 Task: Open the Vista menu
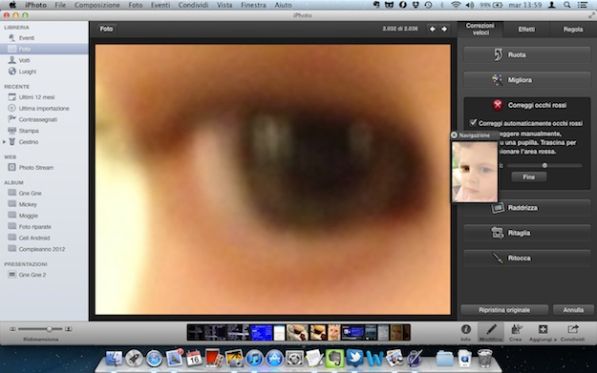click(224, 5)
